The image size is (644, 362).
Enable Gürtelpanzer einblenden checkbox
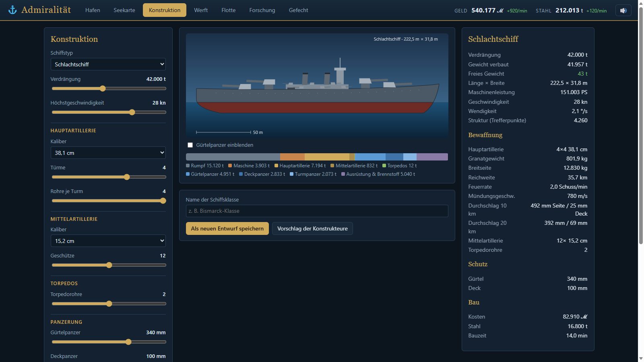pyautogui.click(x=190, y=145)
